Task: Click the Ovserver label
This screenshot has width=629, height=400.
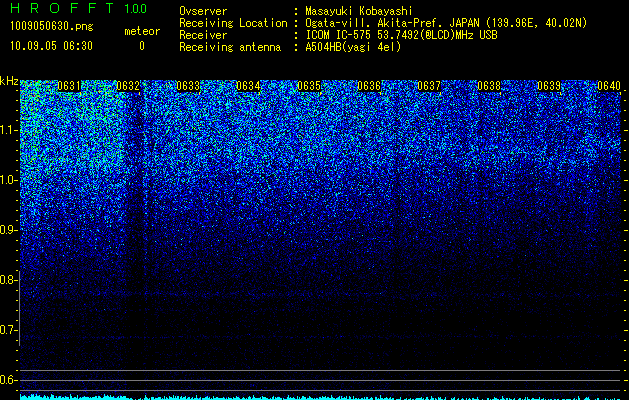Action: (x=203, y=11)
